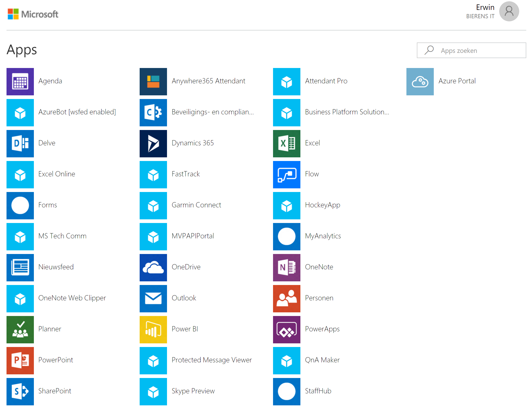Click the StaffHub icon
The width and height of the screenshot is (532, 409).
click(287, 392)
